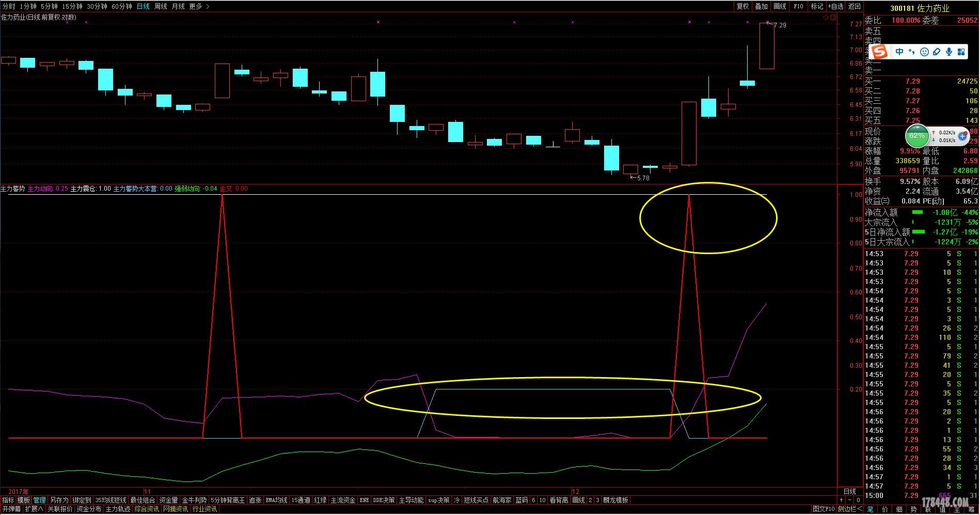Screen dimensions: 980x515
Task: Select 最佳组合 indicator
Action: [143, 500]
